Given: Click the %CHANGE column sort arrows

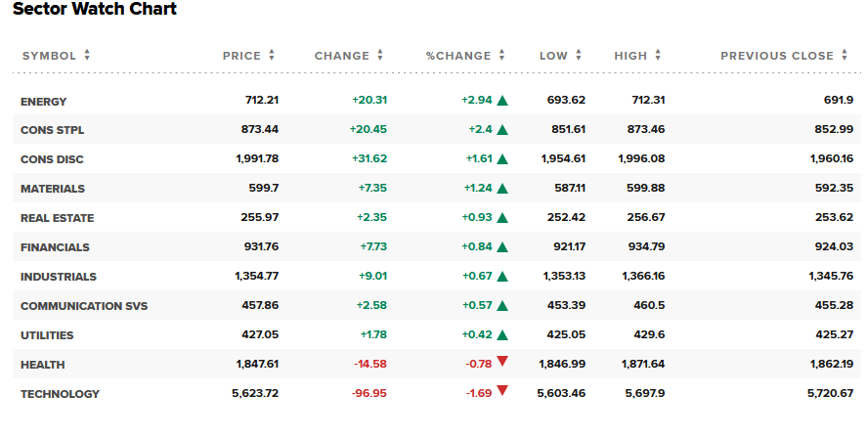Looking at the screenshot, I should pyautogui.click(x=502, y=55).
